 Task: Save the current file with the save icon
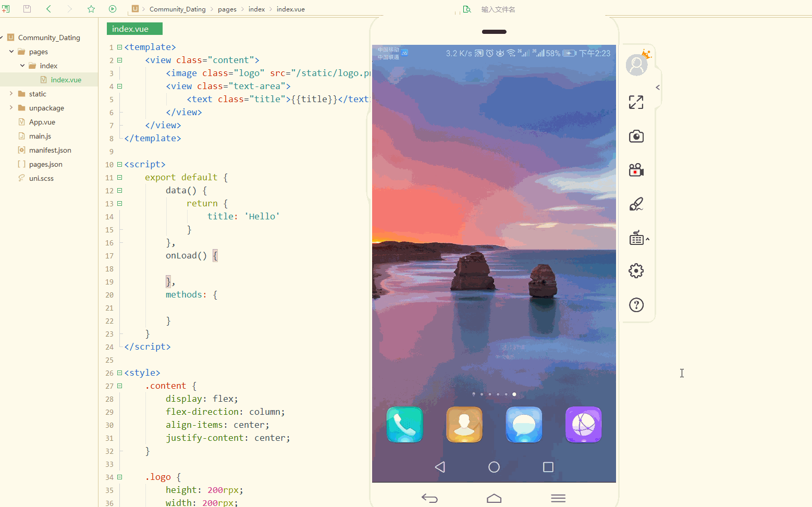pyautogui.click(x=27, y=9)
